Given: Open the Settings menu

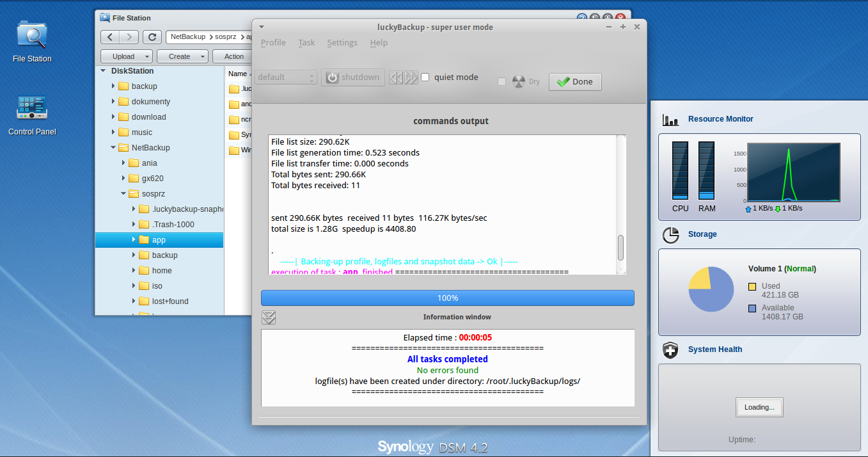Looking at the screenshot, I should pyautogui.click(x=342, y=43).
